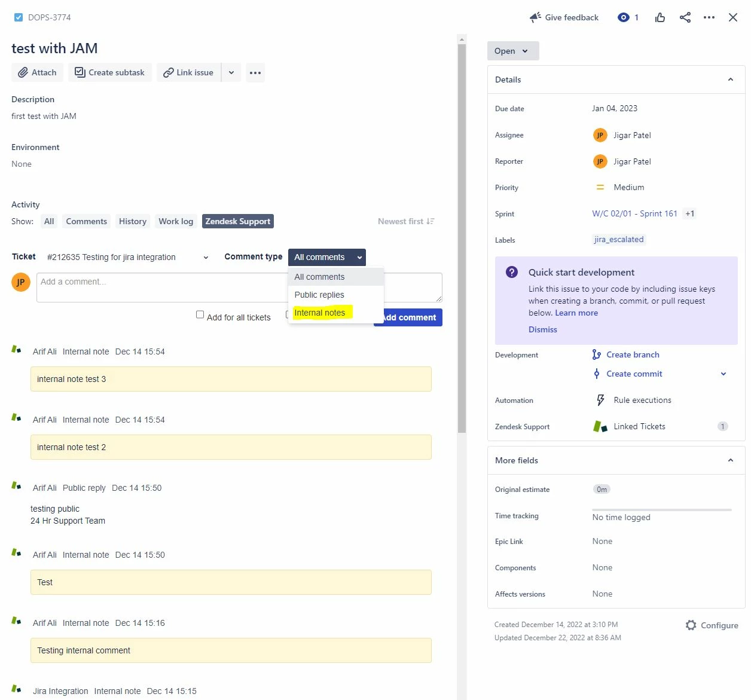751x700 pixels.
Task: Check Add for all tickets checkbox
Action: coord(200,314)
